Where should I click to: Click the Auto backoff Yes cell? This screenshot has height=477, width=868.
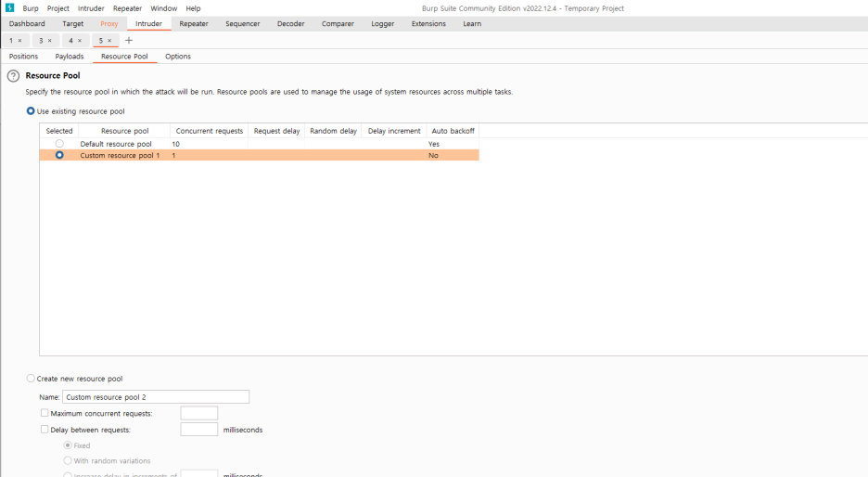[x=433, y=144]
